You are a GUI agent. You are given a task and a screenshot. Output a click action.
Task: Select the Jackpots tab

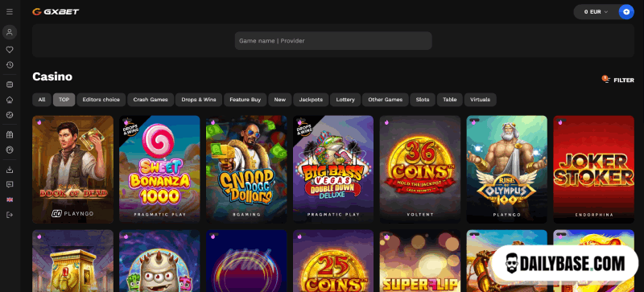point(311,100)
